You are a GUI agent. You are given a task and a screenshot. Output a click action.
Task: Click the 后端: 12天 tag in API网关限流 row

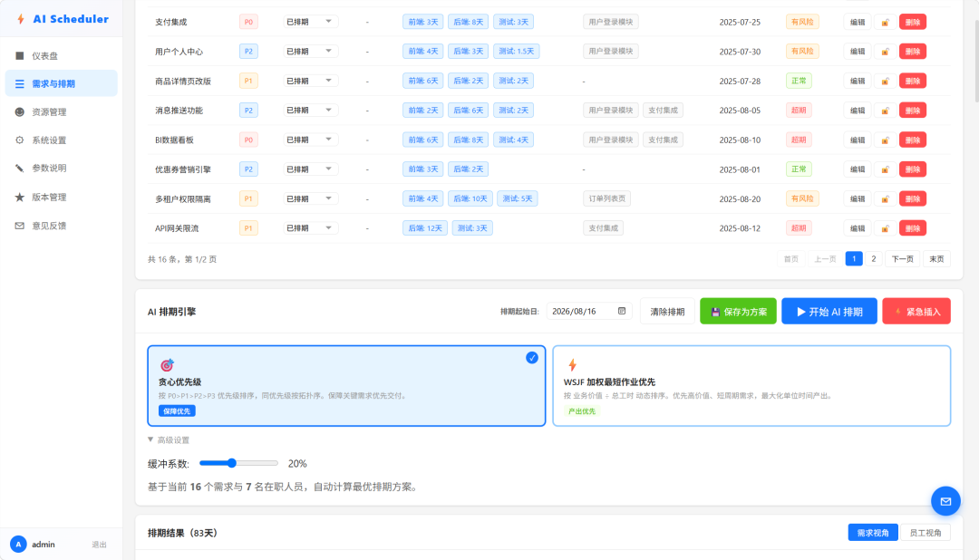[x=424, y=228]
